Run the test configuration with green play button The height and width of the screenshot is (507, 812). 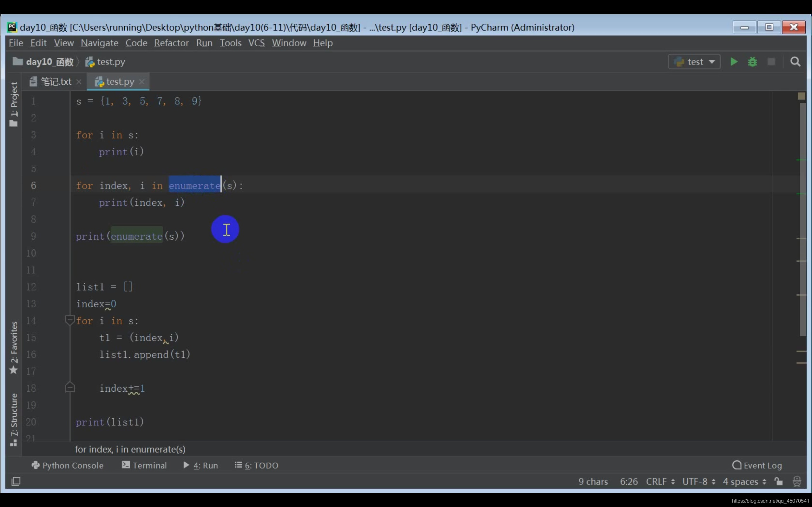(x=733, y=62)
